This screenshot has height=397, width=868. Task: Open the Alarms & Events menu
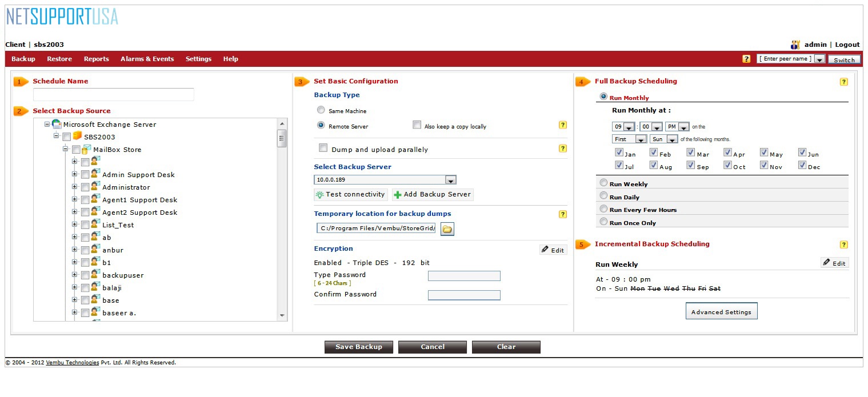click(147, 59)
